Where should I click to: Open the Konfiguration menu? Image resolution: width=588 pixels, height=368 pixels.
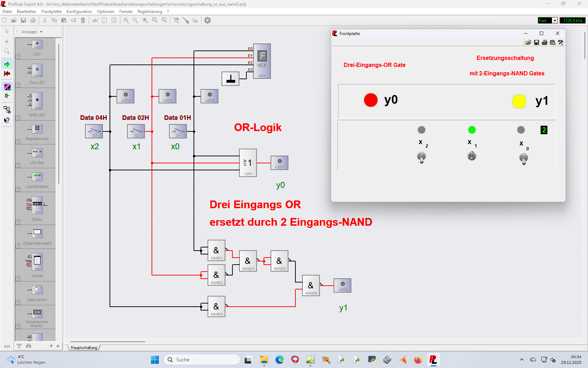[x=79, y=12]
